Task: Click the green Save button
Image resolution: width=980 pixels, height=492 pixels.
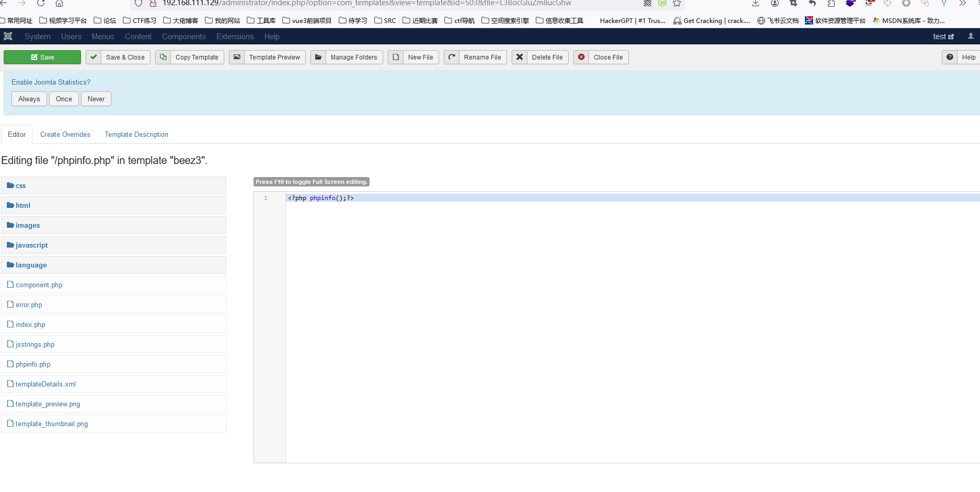Action: (x=42, y=57)
